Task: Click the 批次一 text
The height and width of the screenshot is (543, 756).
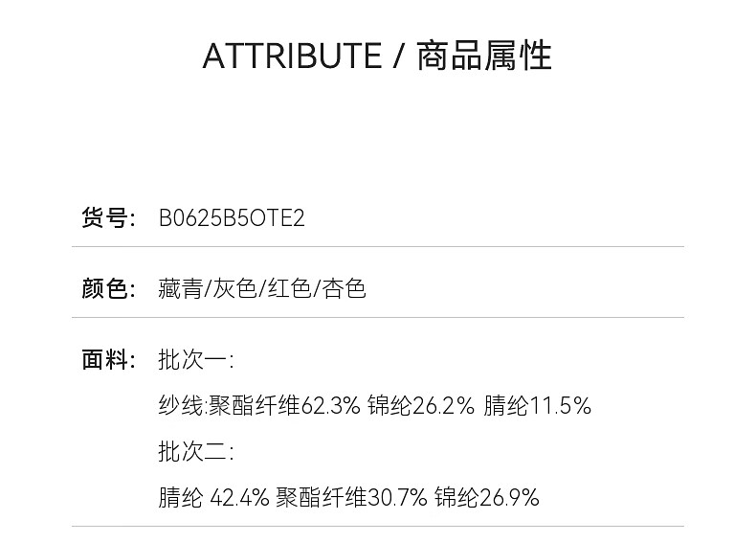Action: pyautogui.click(x=194, y=360)
